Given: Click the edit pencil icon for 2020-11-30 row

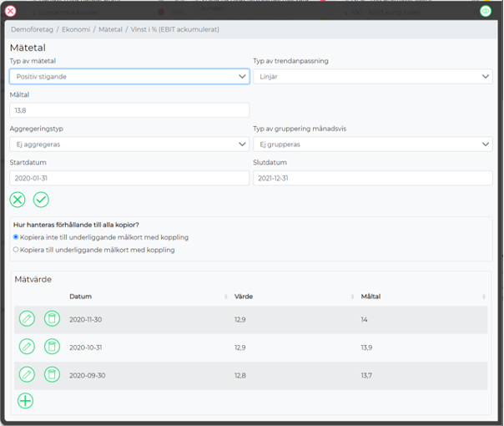Looking at the screenshot, I should tap(27, 319).
